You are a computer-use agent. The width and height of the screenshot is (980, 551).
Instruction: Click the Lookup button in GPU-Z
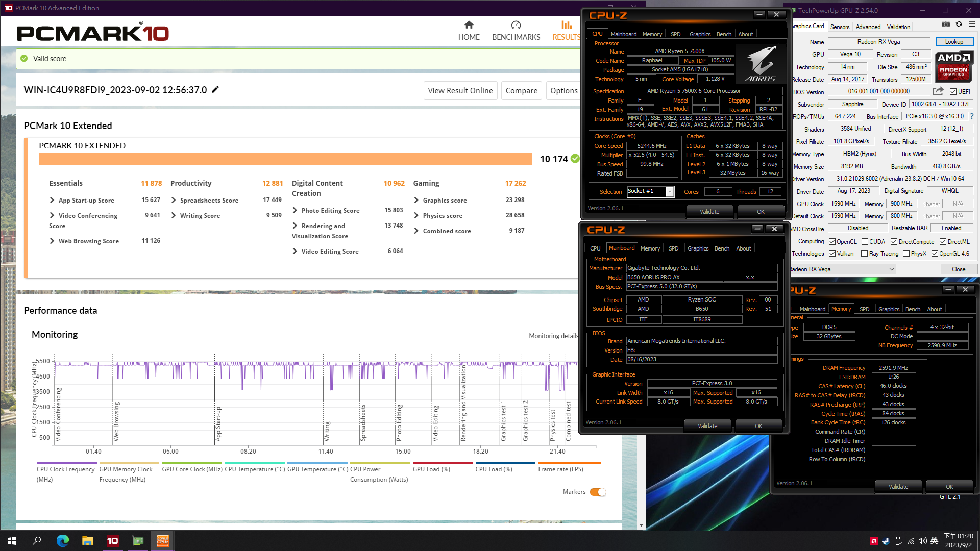[954, 42]
